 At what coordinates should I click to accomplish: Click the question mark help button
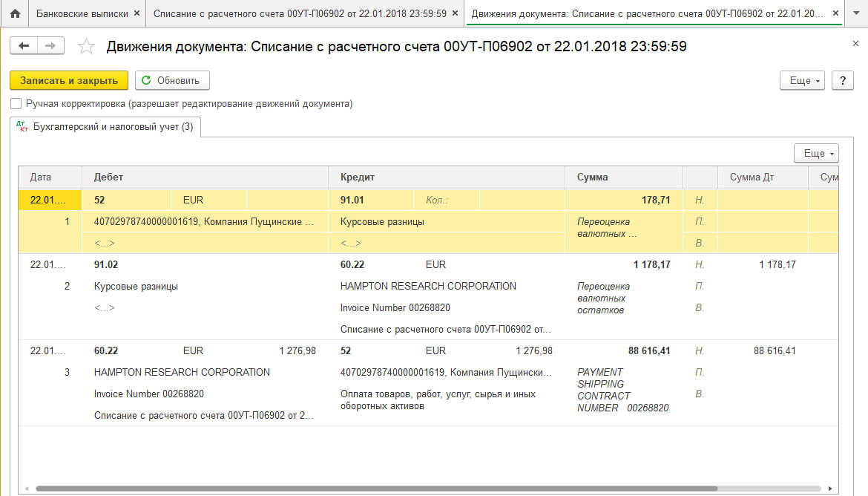click(x=842, y=80)
